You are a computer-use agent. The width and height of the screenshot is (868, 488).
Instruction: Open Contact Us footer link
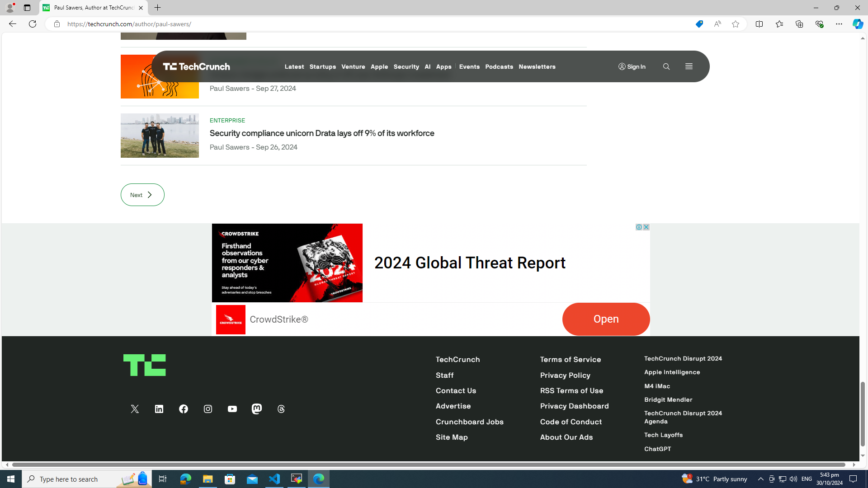click(x=456, y=391)
